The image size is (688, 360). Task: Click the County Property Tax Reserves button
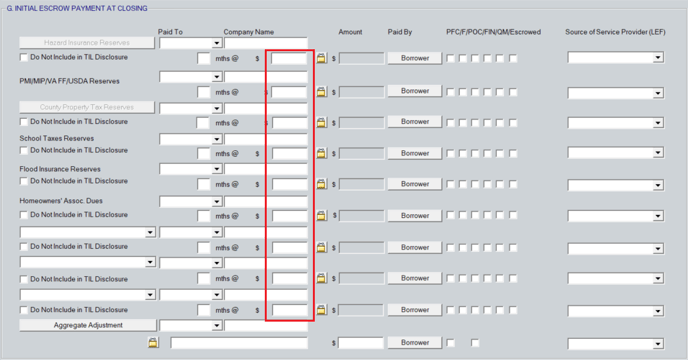coord(87,107)
